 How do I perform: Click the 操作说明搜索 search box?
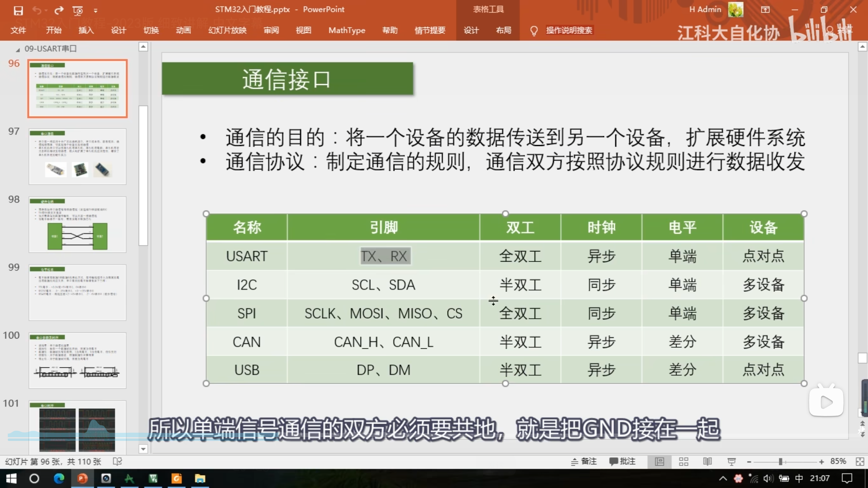click(569, 30)
